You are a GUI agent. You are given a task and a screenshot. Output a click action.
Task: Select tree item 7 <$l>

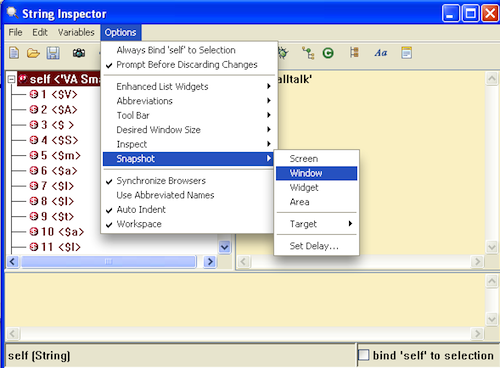point(57,186)
